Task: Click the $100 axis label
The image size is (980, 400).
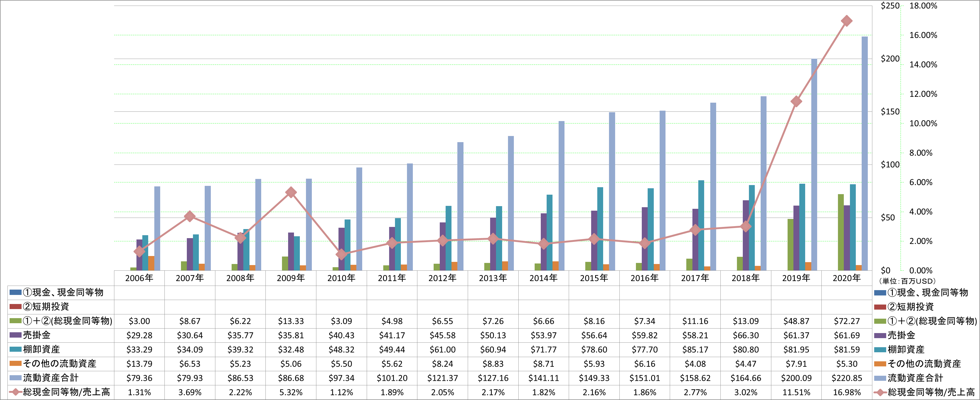Action: click(x=890, y=165)
